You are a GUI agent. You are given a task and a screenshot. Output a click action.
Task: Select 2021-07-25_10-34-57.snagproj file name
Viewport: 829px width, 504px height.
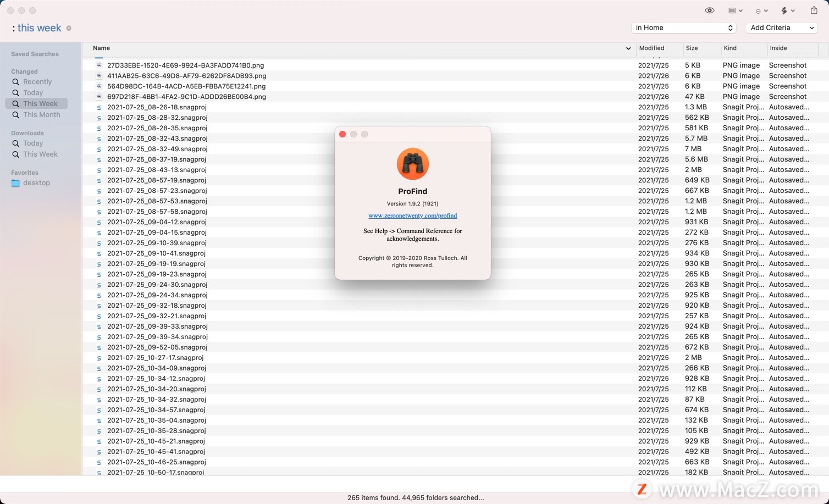[x=156, y=410]
